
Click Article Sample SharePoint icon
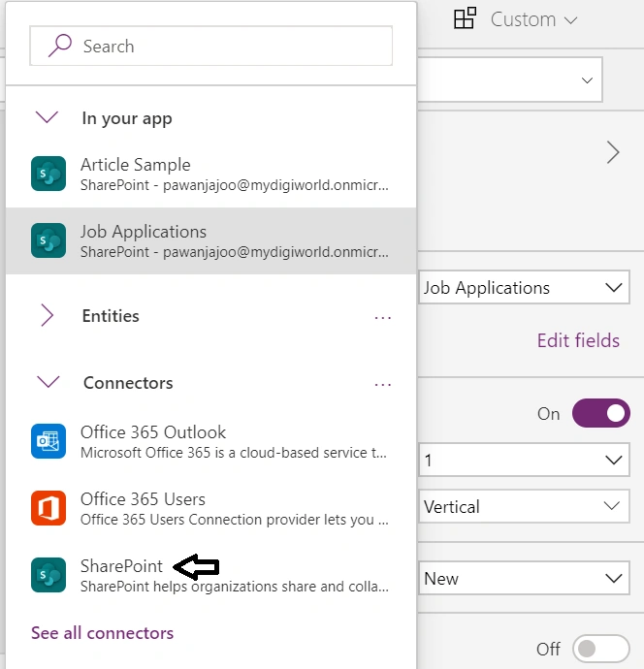[x=48, y=174]
